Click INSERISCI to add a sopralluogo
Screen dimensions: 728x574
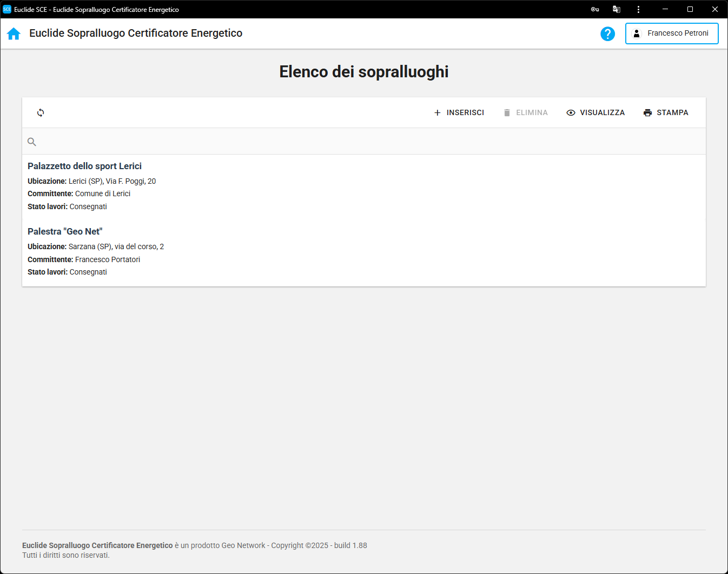(459, 112)
